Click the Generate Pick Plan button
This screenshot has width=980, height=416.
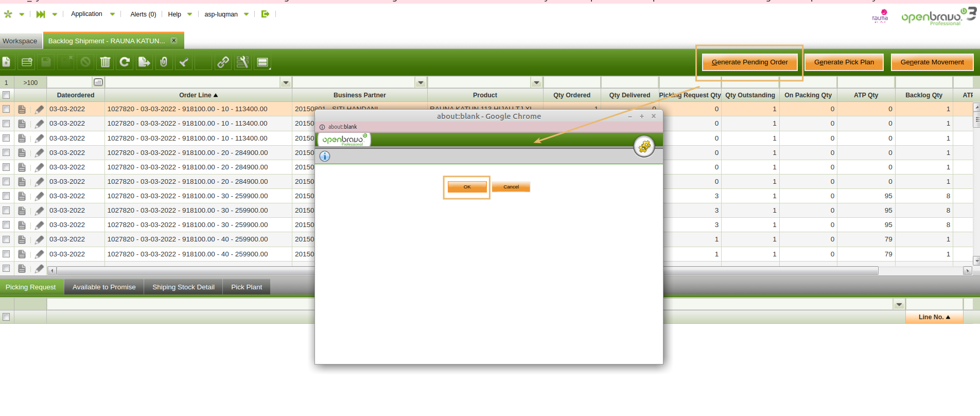[844, 62]
